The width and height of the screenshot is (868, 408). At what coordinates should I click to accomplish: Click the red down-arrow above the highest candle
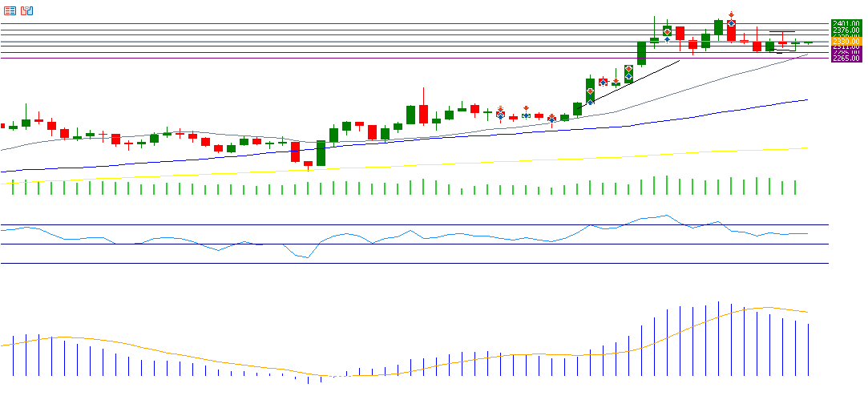[732, 14]
